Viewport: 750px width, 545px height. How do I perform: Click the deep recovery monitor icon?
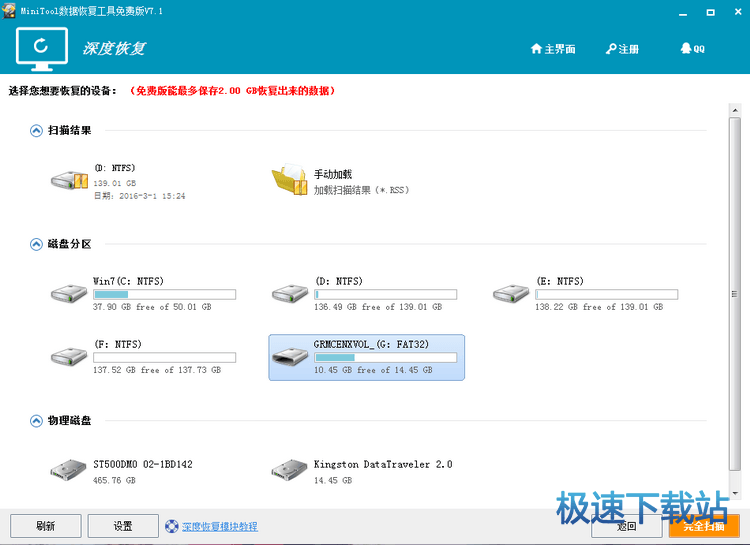point(42,49)
